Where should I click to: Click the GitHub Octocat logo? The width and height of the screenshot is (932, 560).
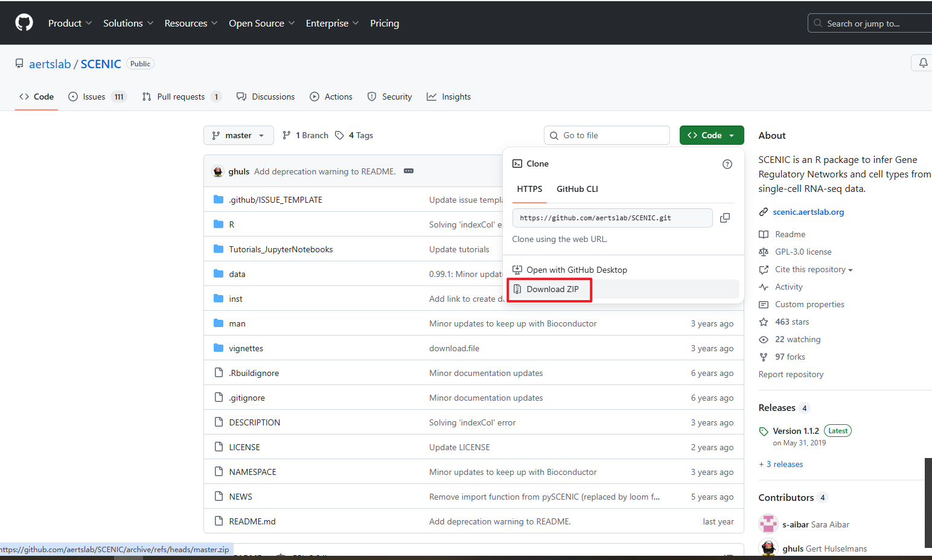click(24, 23)
